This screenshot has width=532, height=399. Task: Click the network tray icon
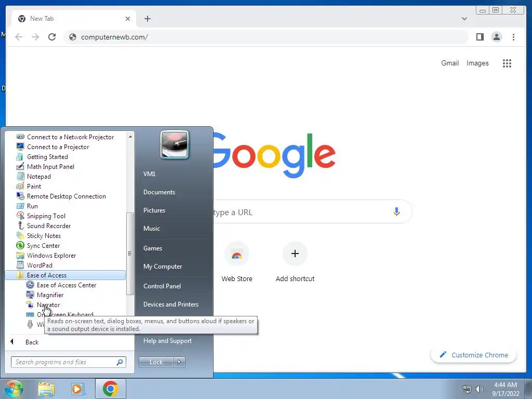coord(467,389)
